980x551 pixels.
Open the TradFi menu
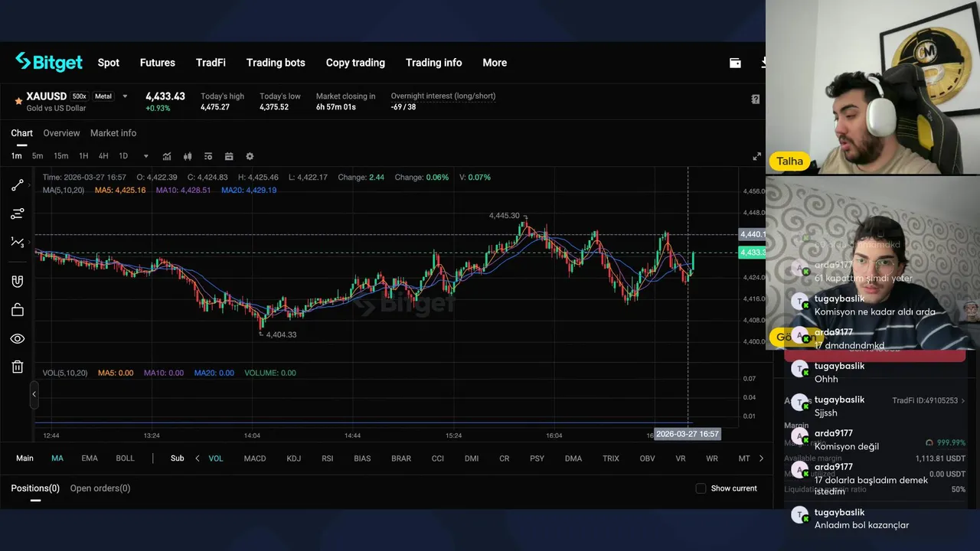click(211, 63)
